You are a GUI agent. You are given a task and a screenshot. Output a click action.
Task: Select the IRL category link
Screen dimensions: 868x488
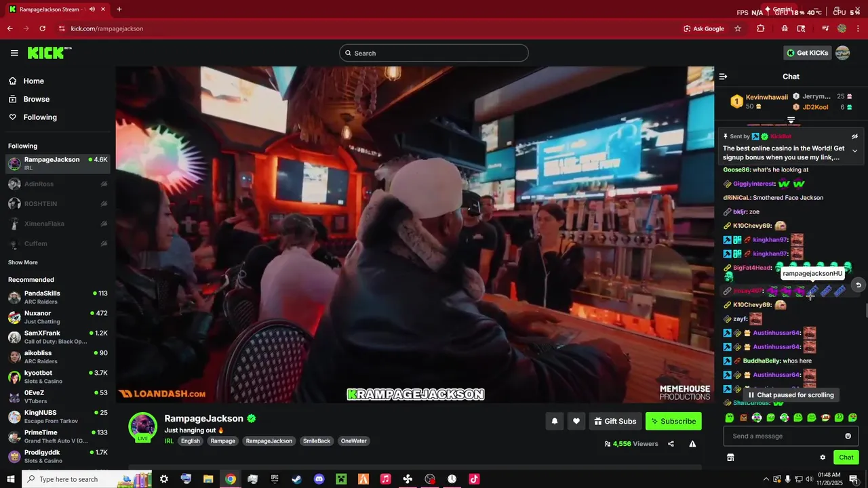(x=169, y=441)
